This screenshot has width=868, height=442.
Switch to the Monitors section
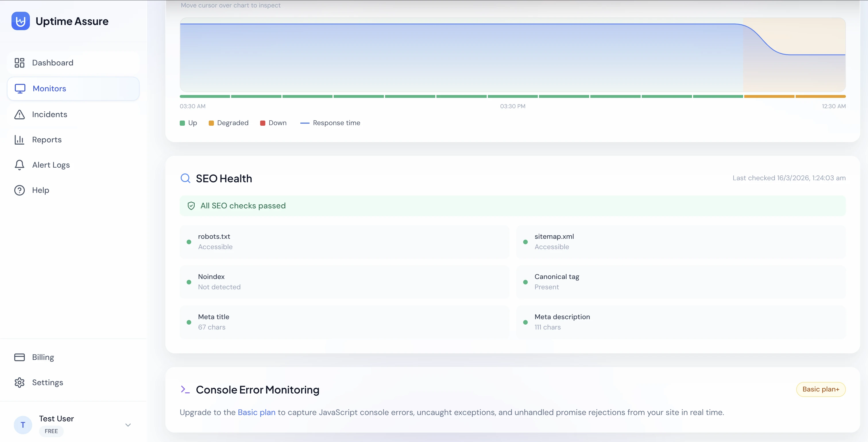[x=49, y=88]
